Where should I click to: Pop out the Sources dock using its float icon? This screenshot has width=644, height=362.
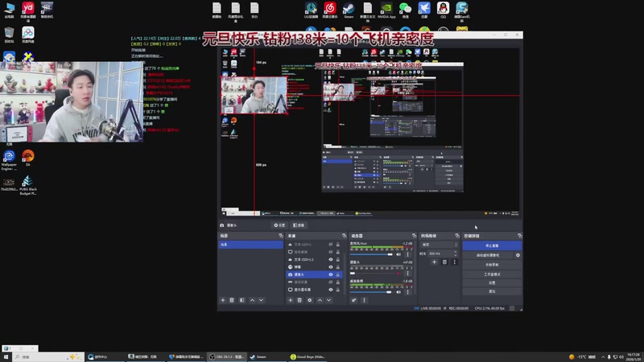[345, 236]
